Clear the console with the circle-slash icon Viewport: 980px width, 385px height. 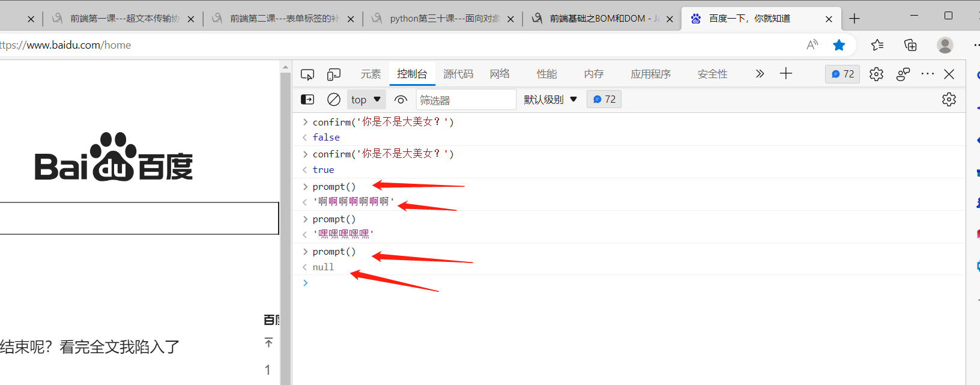tap(334, 100)
